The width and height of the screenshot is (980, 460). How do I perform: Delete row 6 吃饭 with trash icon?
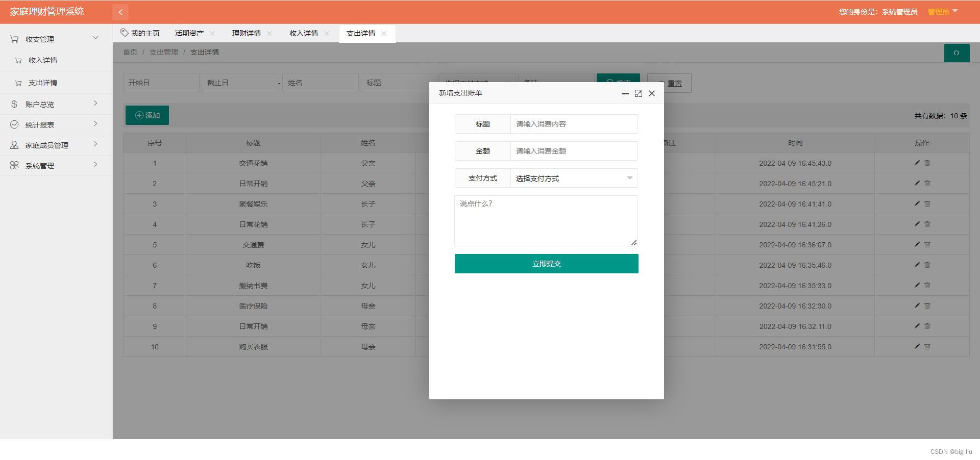[x=927, y=265]
